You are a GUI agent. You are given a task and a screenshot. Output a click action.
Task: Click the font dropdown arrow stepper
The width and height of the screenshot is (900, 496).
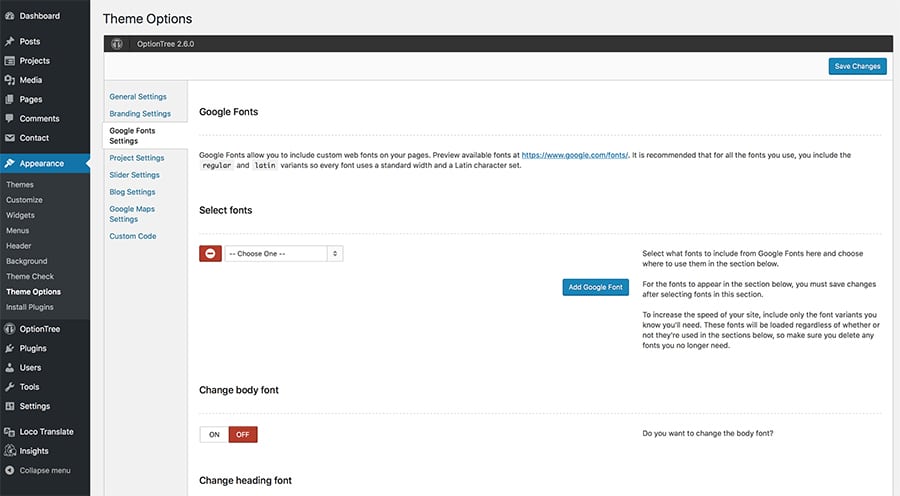tap(335, 253)
